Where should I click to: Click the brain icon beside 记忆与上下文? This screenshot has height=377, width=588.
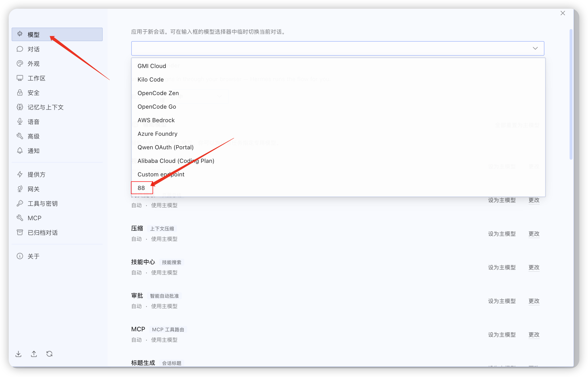[x=20, y=107]
